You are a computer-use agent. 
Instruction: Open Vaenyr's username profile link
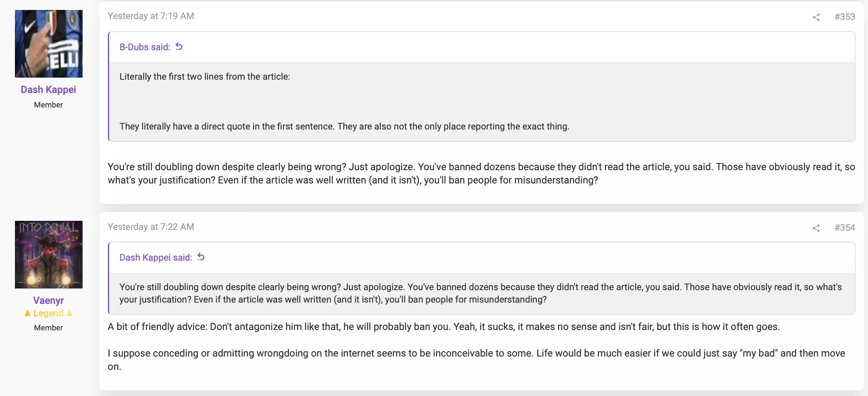click(x=49, y=300)
